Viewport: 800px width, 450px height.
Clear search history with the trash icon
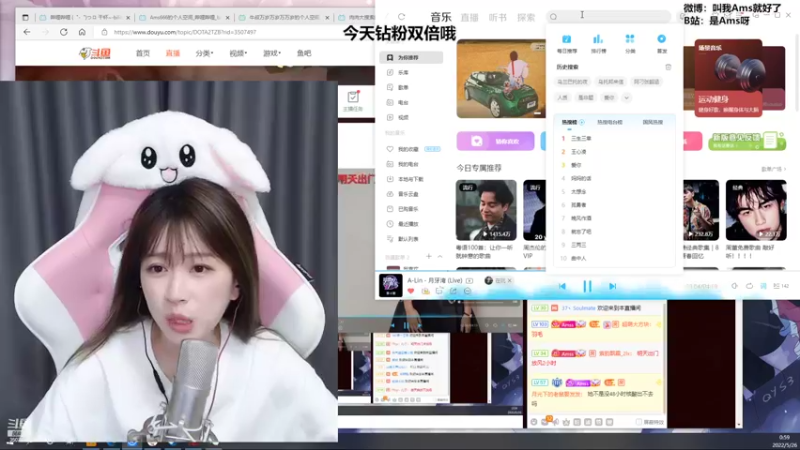point(668,67)
